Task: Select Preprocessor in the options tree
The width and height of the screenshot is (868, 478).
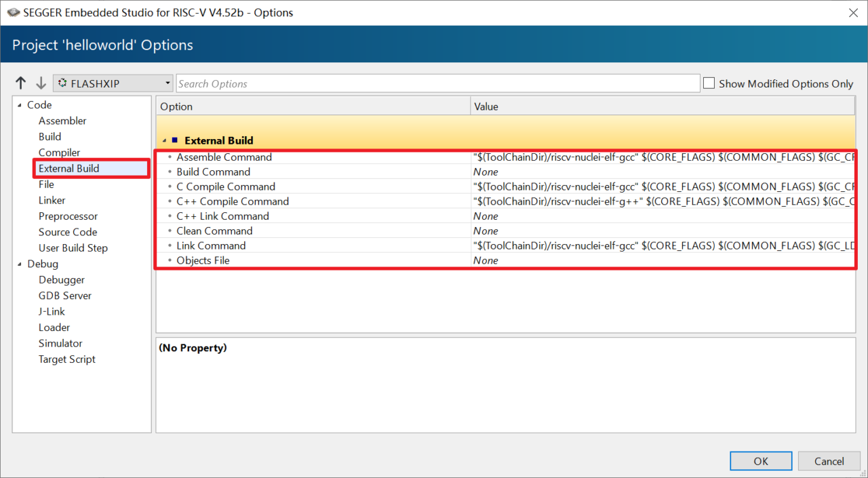Action: tap(68, 216)
